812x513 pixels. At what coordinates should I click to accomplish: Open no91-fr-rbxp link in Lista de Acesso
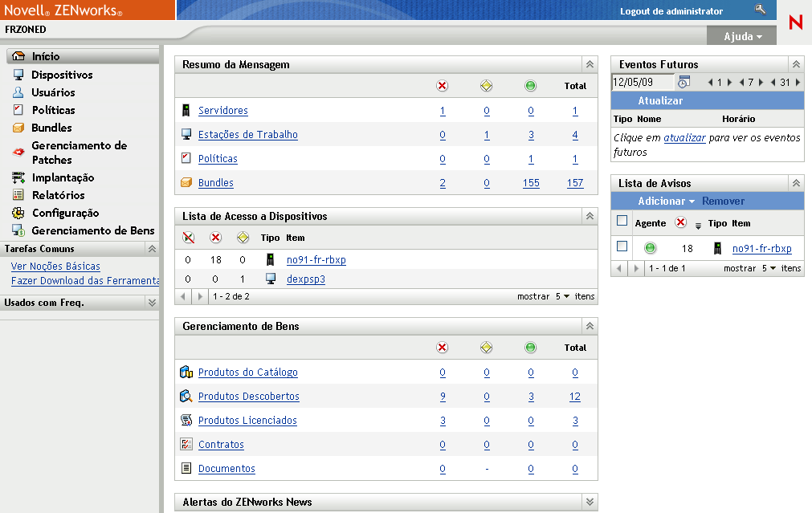316,260
